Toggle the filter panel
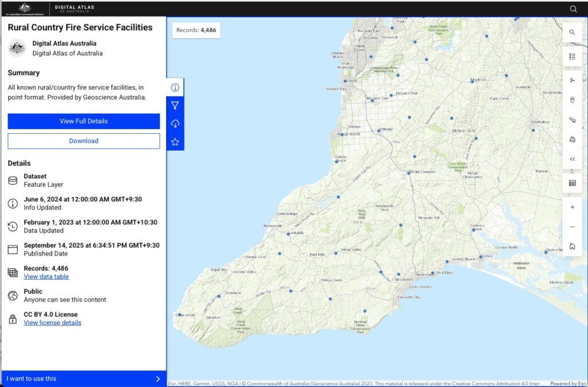The width and height of the screenshot is (588, 387). click(x=175, y=105)
